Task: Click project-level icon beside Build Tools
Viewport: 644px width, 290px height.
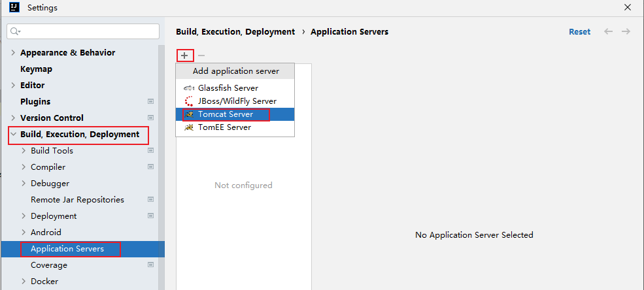Action: (151, 150)
